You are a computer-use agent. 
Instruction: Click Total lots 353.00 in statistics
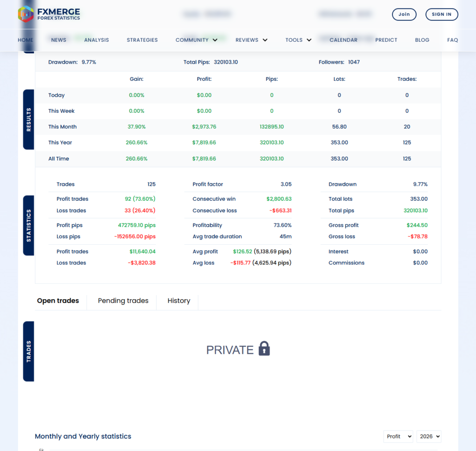[419, 199]
